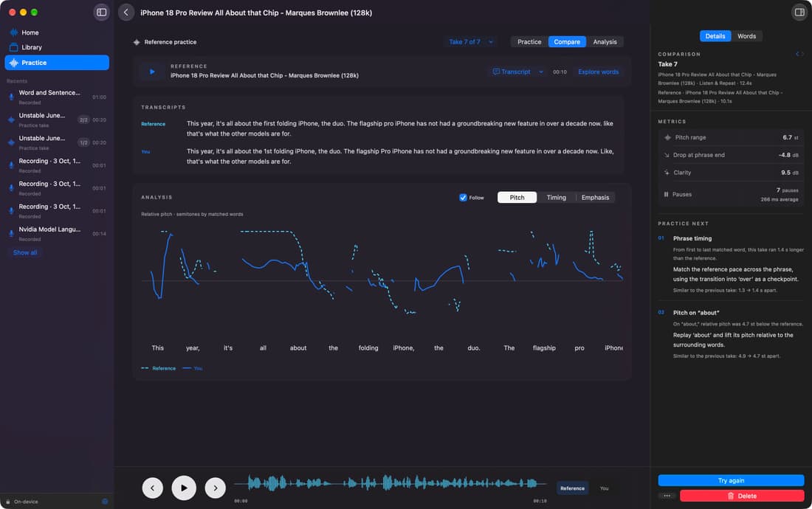The width and height of the screenshot is (812, 509).
Task: Select the Emphasis analysis mode
Action: [595, 198]
